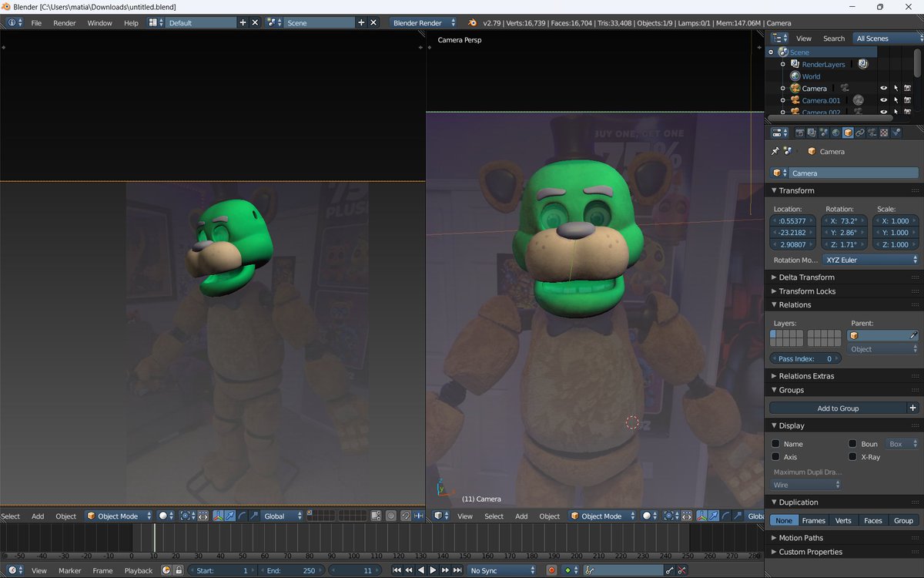Click the parent field eyedropper icon

pos(913,335)
